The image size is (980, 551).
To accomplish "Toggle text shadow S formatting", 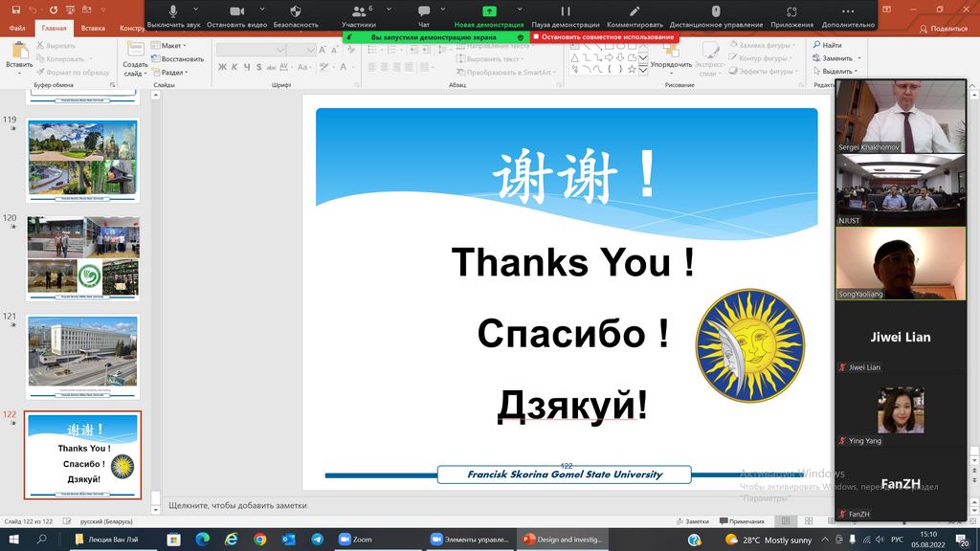I will (x=258, y=67).
